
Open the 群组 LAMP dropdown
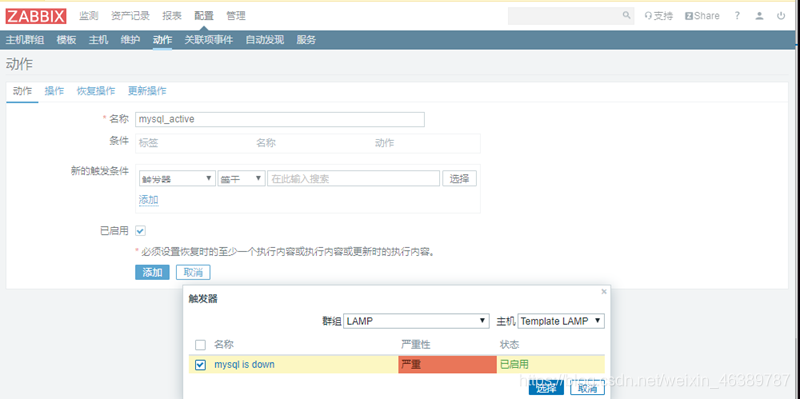pos(417,321)
